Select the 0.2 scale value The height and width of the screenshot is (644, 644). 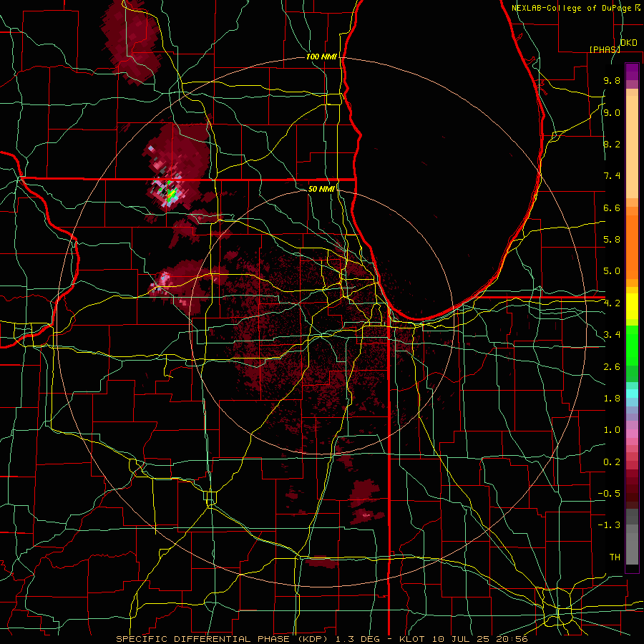612,462
